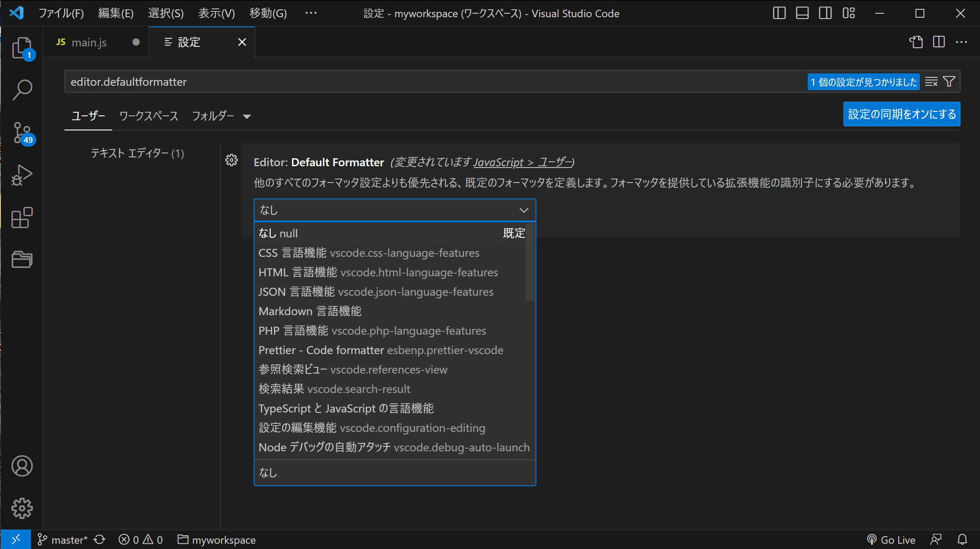Open the 移動(G) menu
Viewport: 980px width, 549px height.
(x=268, y=13)
